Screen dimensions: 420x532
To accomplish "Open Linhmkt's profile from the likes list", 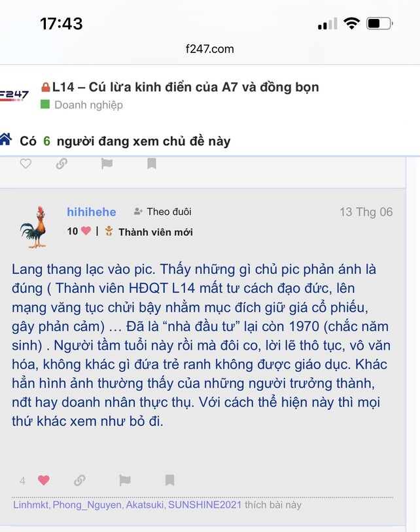I will point(30,505).
